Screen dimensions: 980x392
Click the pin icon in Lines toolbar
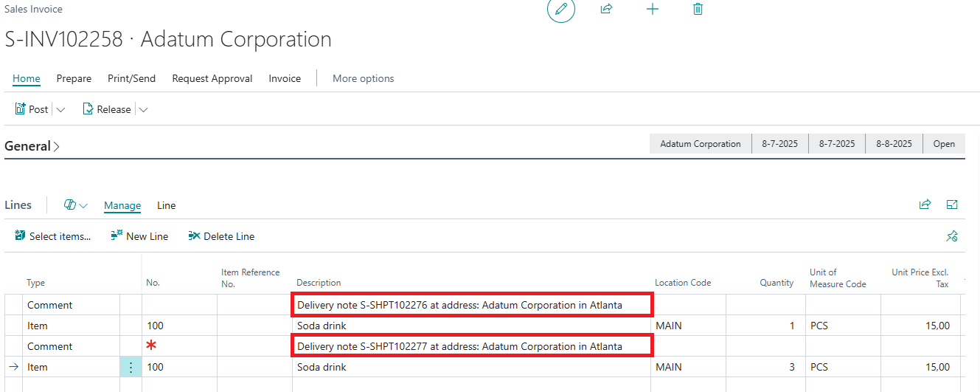(952, 236)
